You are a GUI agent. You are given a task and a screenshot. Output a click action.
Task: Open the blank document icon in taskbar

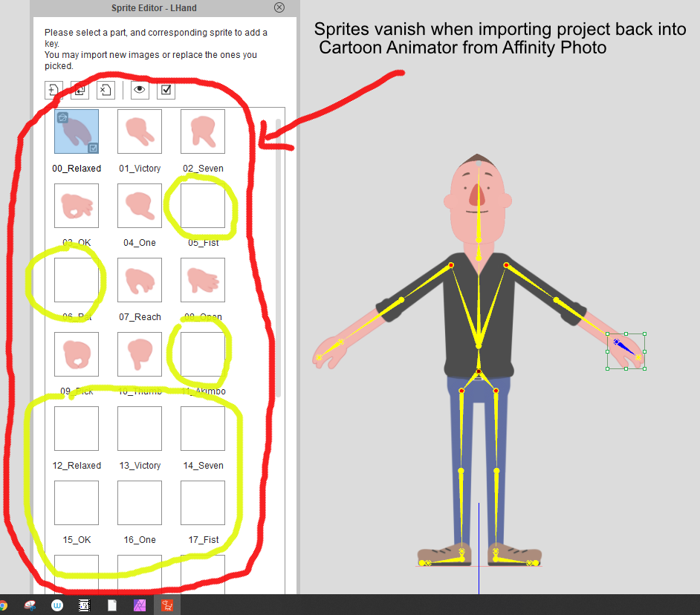pos(112,605)
